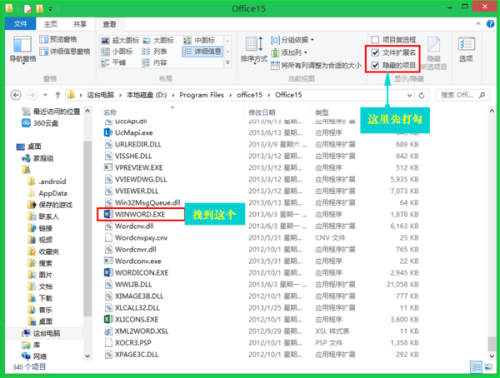500x378 pixels.
Task: Select the VPREVIEW.EXE file
Action: click(139, 168)
